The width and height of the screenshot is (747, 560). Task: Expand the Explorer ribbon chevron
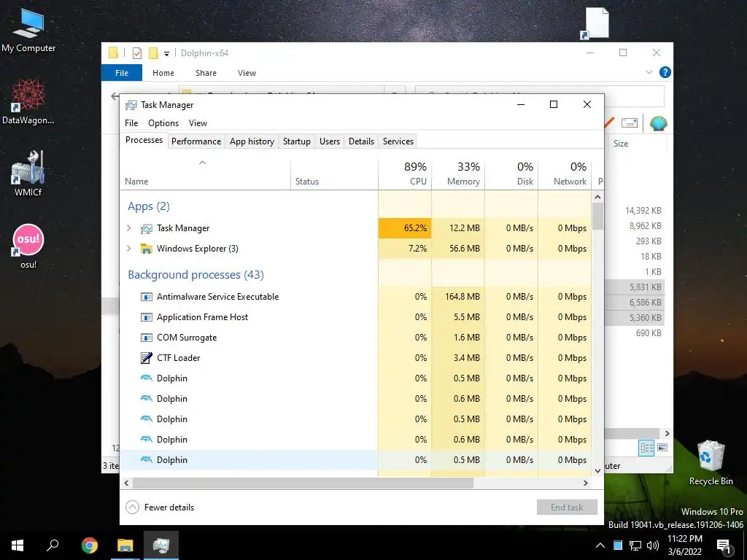(x=649, y=72)
